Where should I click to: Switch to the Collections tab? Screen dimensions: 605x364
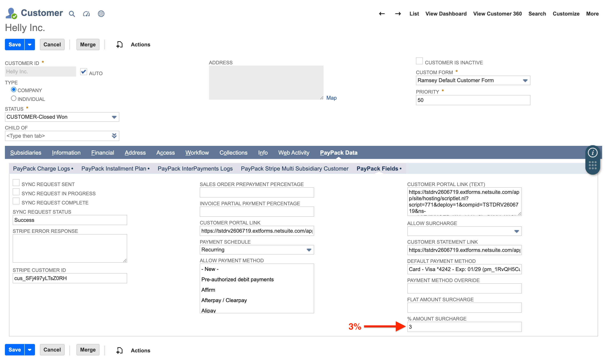tap(233, 152)
